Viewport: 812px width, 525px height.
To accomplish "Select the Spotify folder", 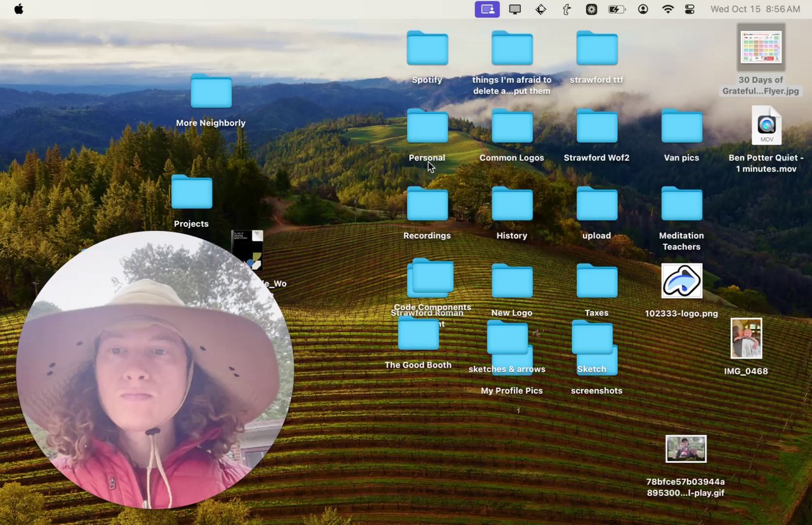I will click(x=427, y=48).
